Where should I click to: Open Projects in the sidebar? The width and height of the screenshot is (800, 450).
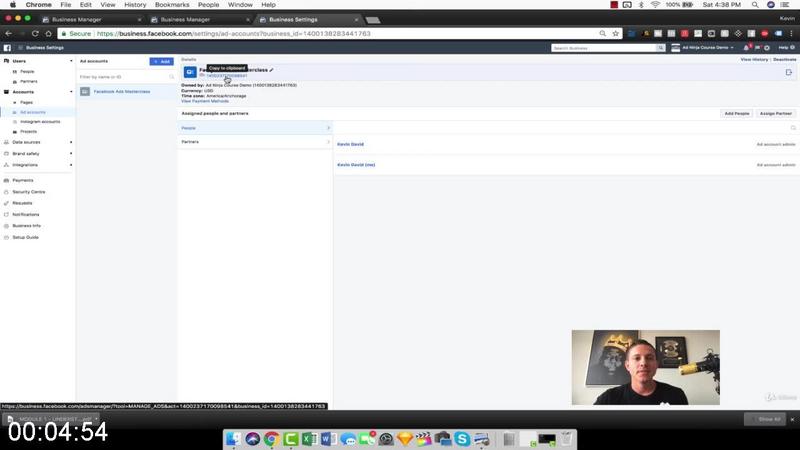[28, 132]
